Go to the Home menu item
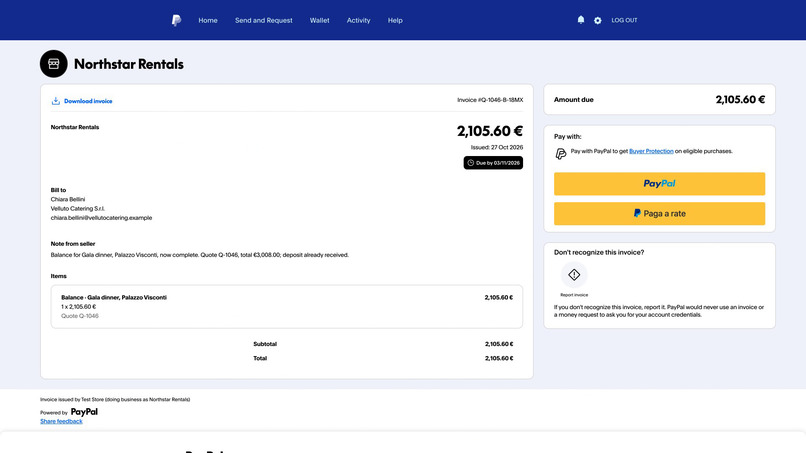This screenshot has width=806, height=453. (208, 21)
